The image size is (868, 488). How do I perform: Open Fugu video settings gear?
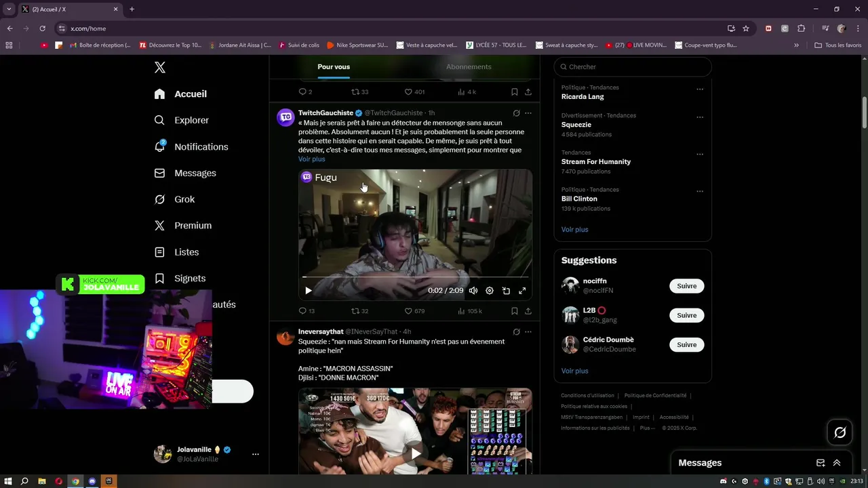[x=490, y=291]
